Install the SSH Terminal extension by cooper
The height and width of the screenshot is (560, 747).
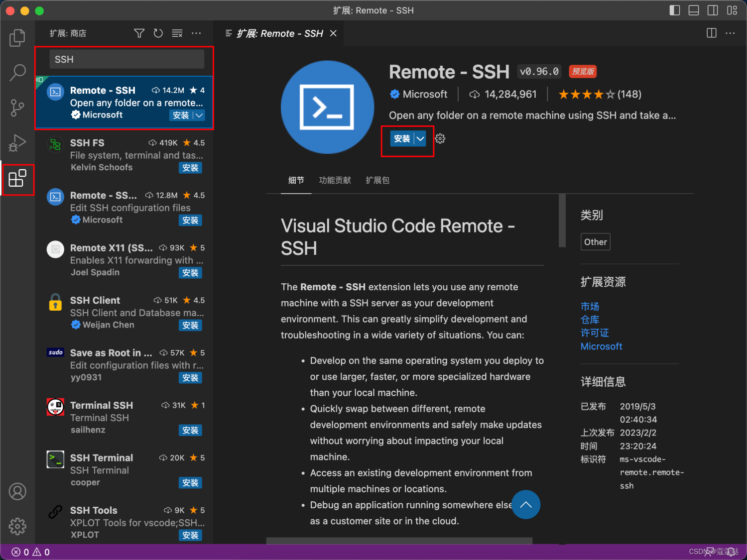click(190, 483)
